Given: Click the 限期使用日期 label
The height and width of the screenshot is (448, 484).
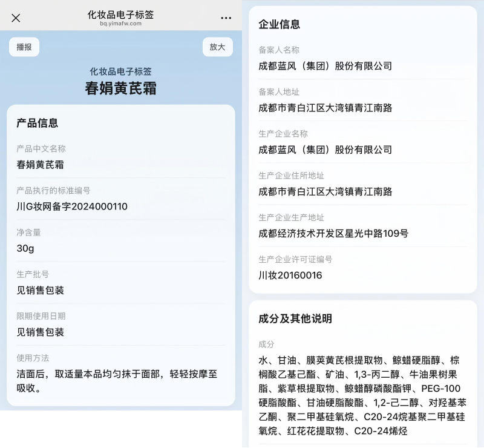Looking at the screenshot, I should [x=41, y=316].
